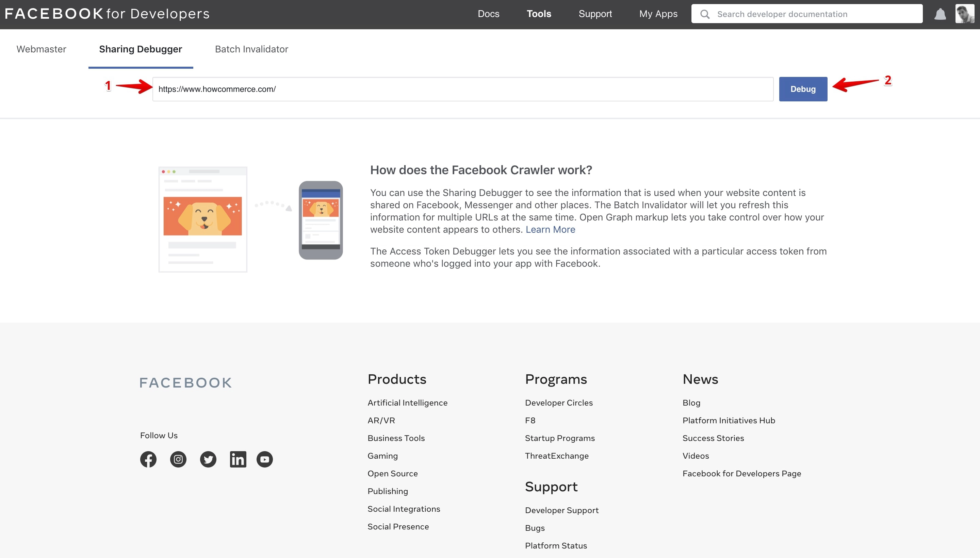The image size is (980, 558).
Task: Click the URL input field
Action: pos(463,89)
